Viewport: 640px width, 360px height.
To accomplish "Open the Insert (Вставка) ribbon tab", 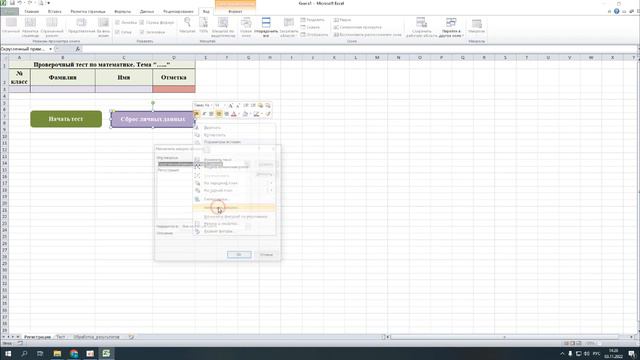I will coord(55,11).
